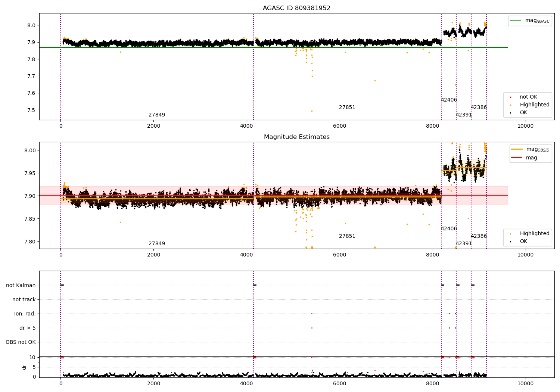Click obsid label 42386 in Magnitude Estimates plot
The width and height of the screenshot is (560, 392).
(x=479, y=236)
